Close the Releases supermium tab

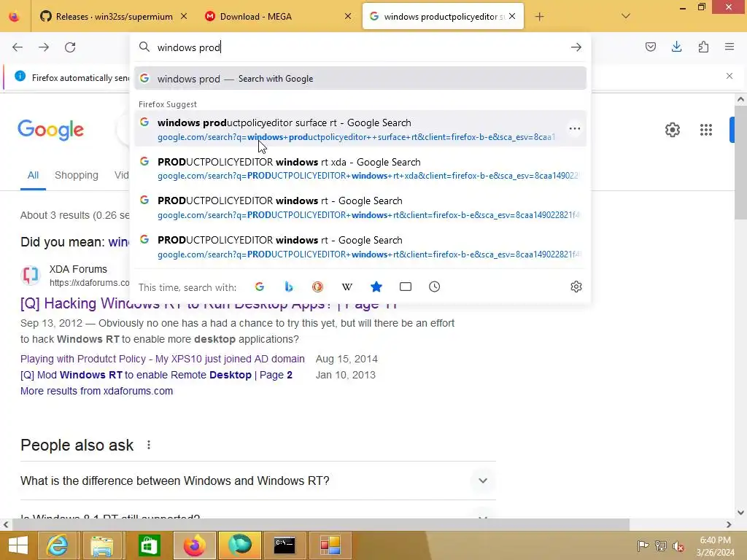[x=184, y=17]
